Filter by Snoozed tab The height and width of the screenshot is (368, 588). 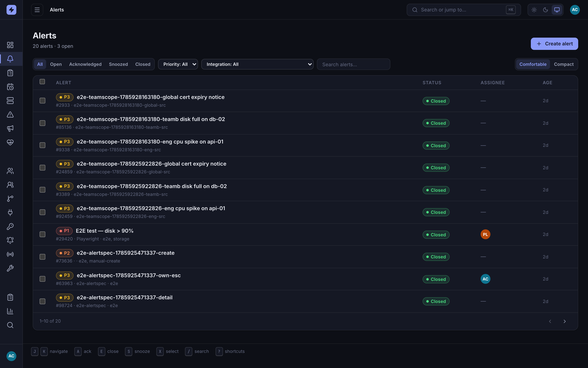[x=118, y=64]
